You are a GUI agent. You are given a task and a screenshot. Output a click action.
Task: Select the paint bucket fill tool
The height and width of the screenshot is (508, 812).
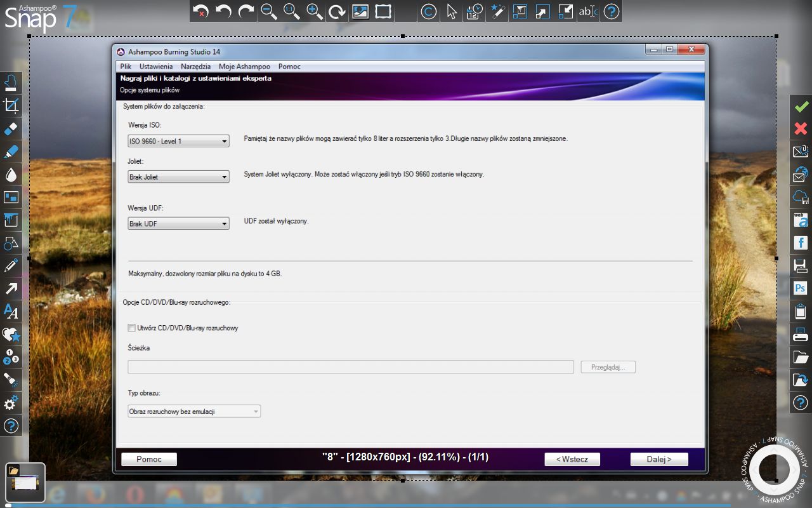click(x=11, y=220)
